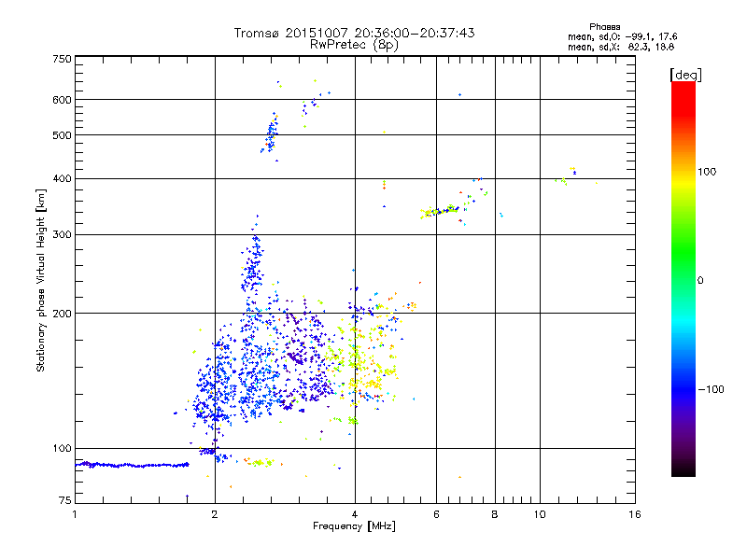
Task: Click the x-axis label '10'
Action: pos(540,514)
